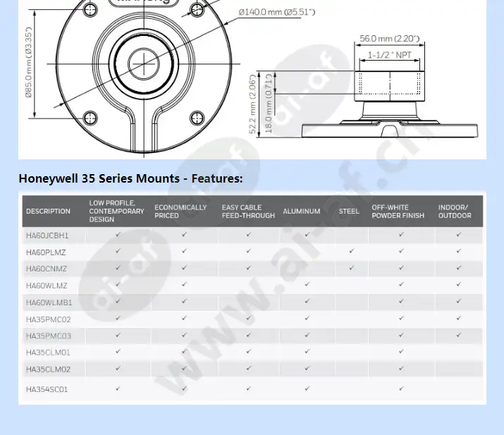
Task: Open the side-view mount profile drawing
Action: pos(390,104)
